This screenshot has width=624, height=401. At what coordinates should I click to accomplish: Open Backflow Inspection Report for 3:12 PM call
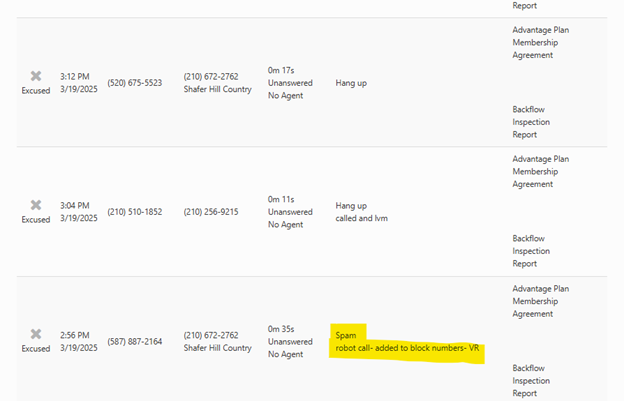[x=532, y=122]
